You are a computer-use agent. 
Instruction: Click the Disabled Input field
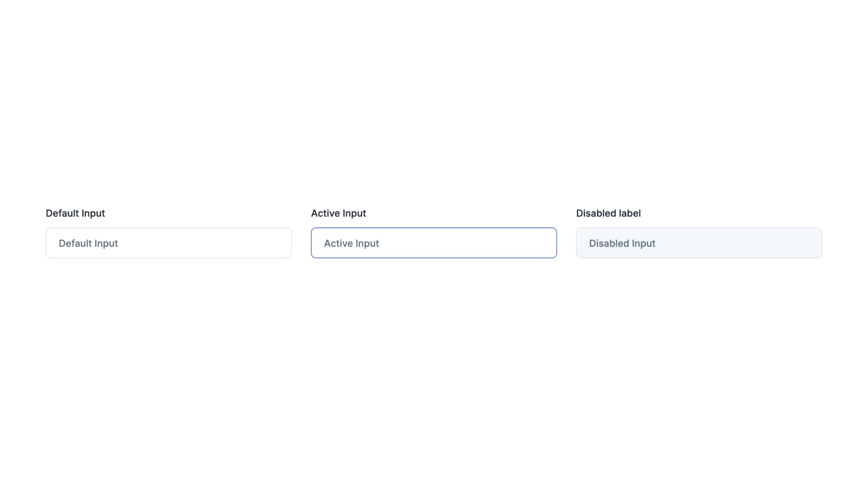(x=699, y=243)
